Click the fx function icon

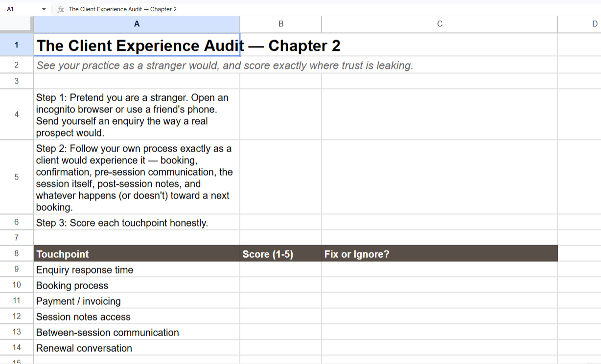point(61,9)
